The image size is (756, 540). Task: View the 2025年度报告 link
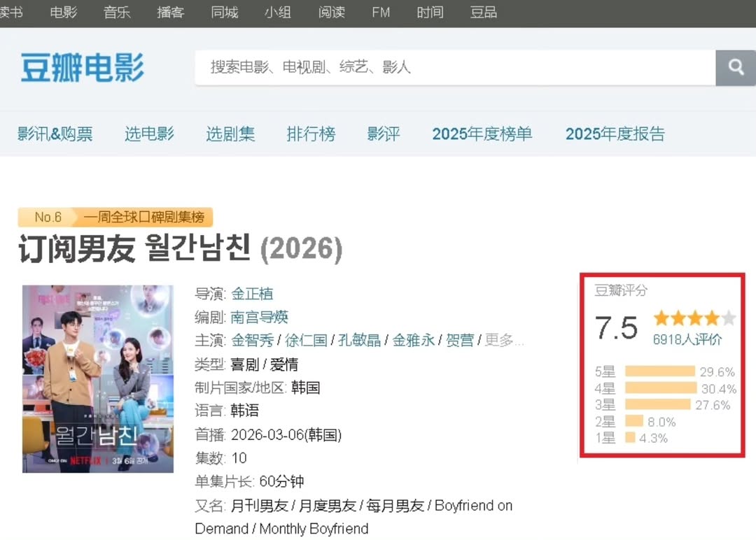tap(615, 134)
